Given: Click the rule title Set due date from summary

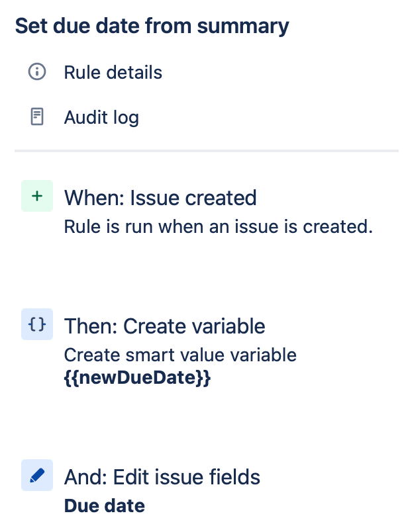Looking at the screenshot, I should point(151,26).
